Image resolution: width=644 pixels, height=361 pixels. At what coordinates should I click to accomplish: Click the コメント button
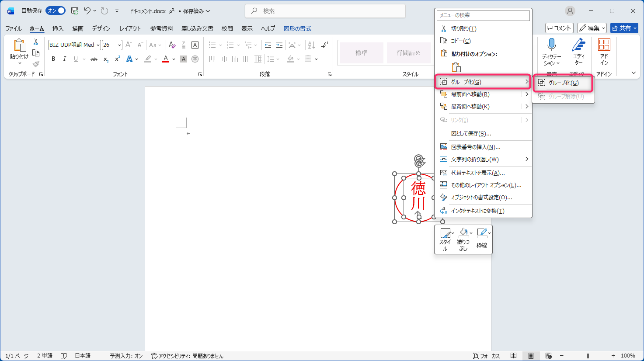[559, 28]
